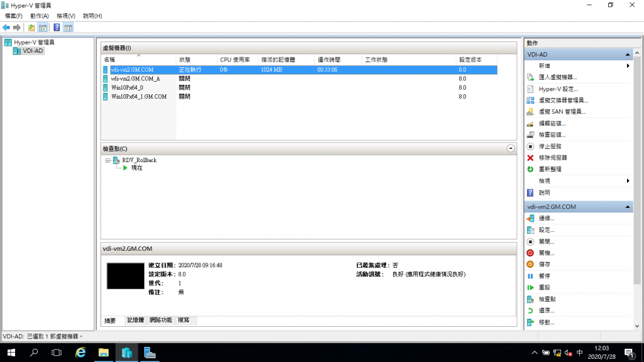Click 檢查點 checkpoint action icon
The height and width of the screenshot is (362, 644).
[530, 299]
